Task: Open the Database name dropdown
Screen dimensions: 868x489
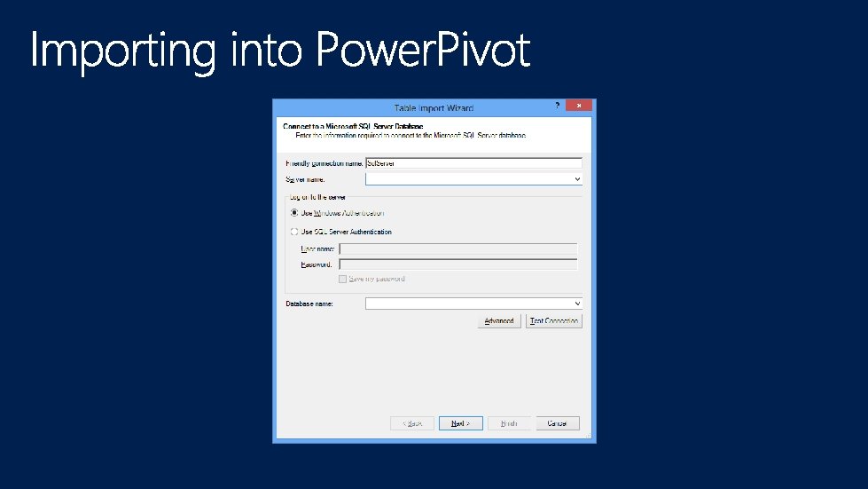Action: 577,304
